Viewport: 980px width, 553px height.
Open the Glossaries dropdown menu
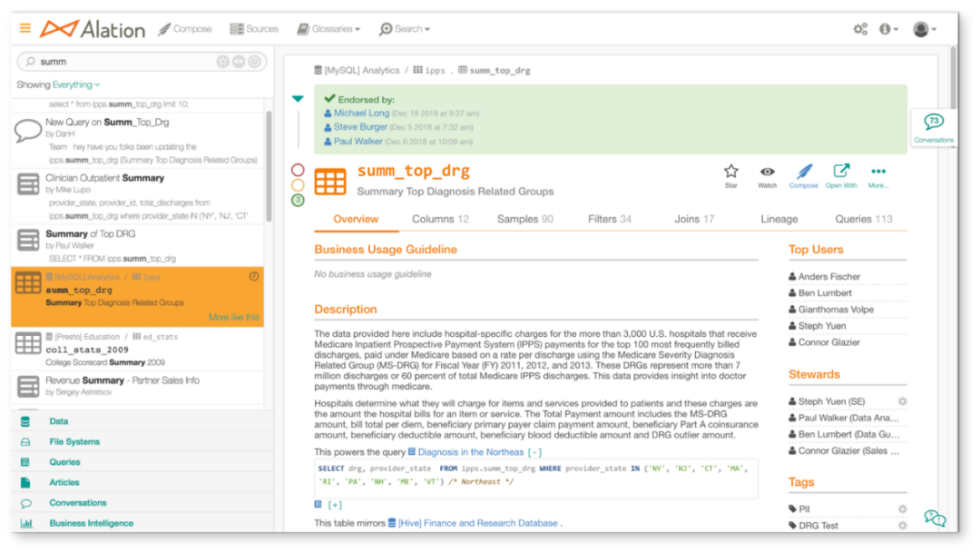[x=328, y=29]
